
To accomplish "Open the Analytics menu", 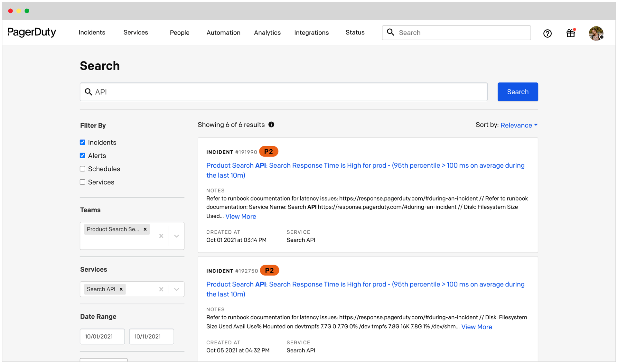I will pyautogui.click(x=267, y=33).
